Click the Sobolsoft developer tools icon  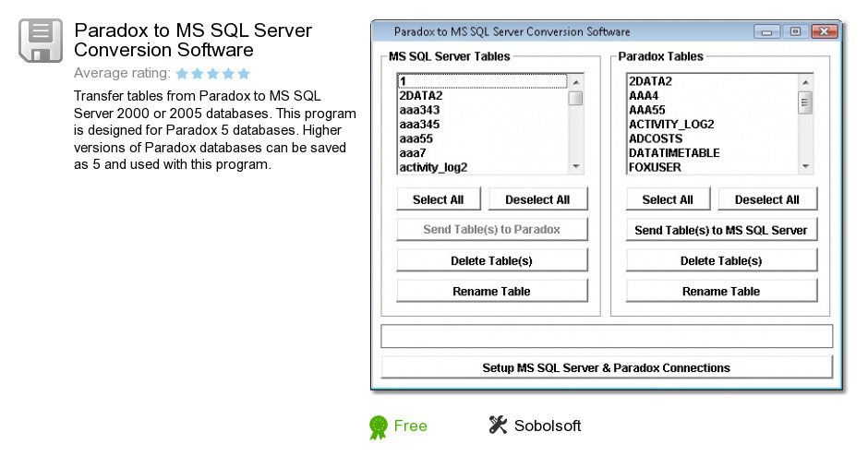coord(498,425)
